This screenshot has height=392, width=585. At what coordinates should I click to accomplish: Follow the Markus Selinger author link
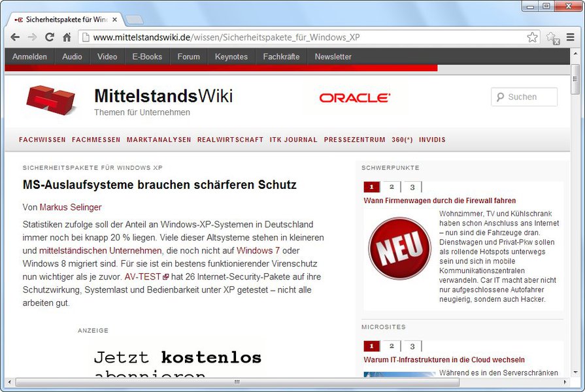[x=71, y=207]
